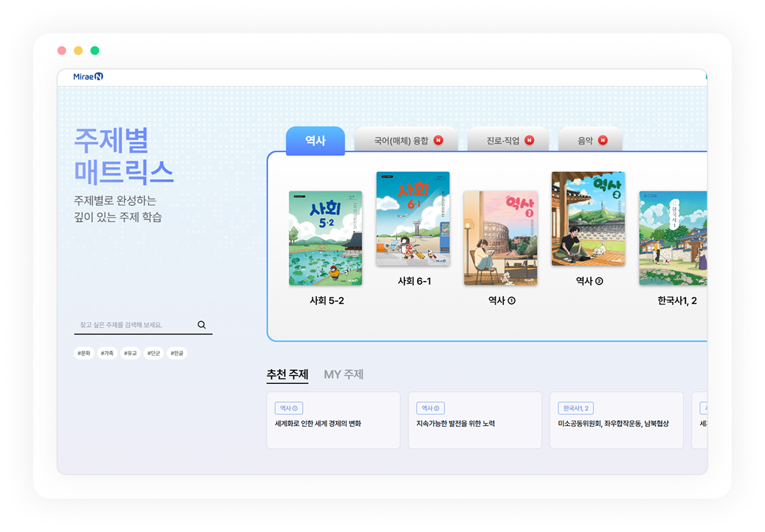The width and height of the screenshot is (765, 532).
Task: Open the 진로·직업 tab
Action: [x=503, y=141]
